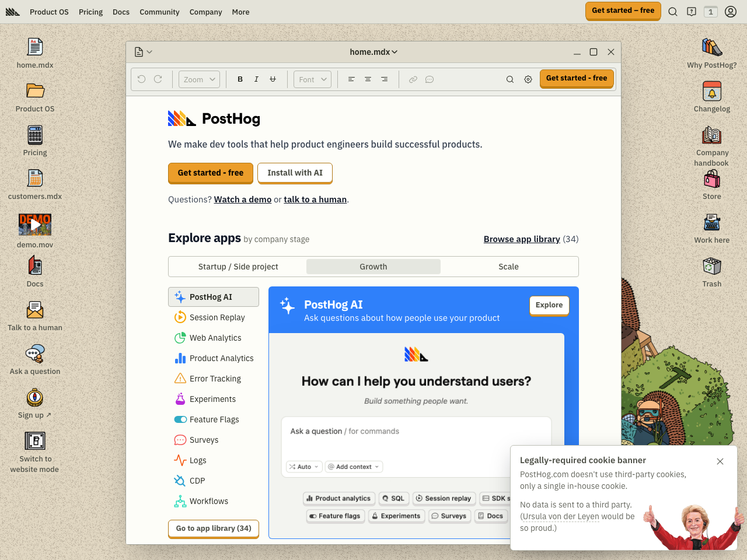Screen dimensions: 747x560
Task: Open the editor settings gear
Action: [x=528, y=79]
